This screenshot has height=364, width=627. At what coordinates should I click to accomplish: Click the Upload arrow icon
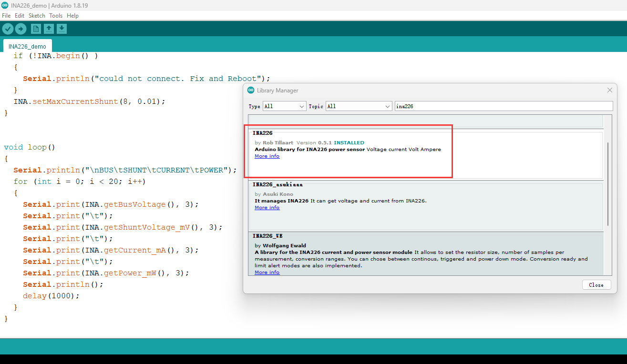click(21, 29)
